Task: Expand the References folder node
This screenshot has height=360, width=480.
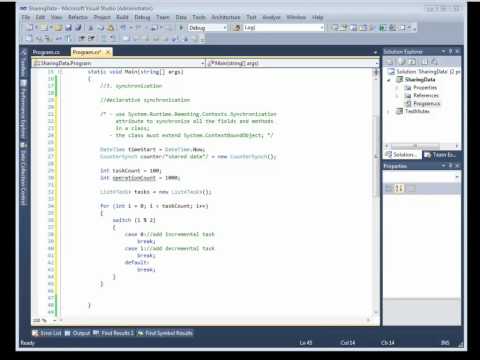Action: [x=397, y=96]
